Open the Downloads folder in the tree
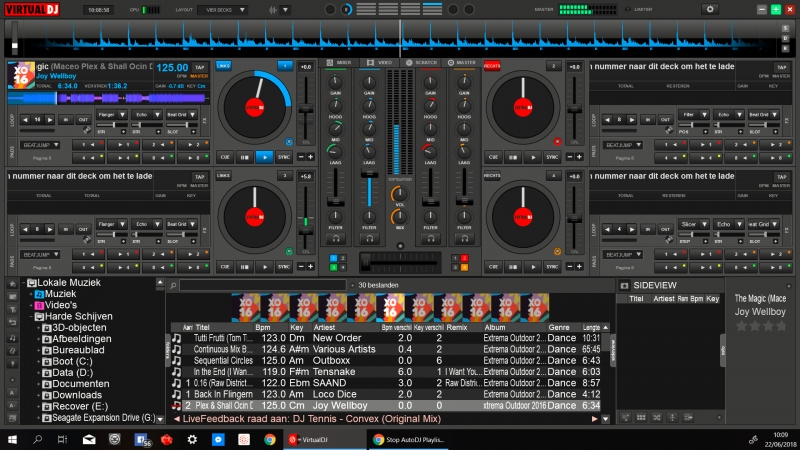800x450 pixels. coord(77,395)
